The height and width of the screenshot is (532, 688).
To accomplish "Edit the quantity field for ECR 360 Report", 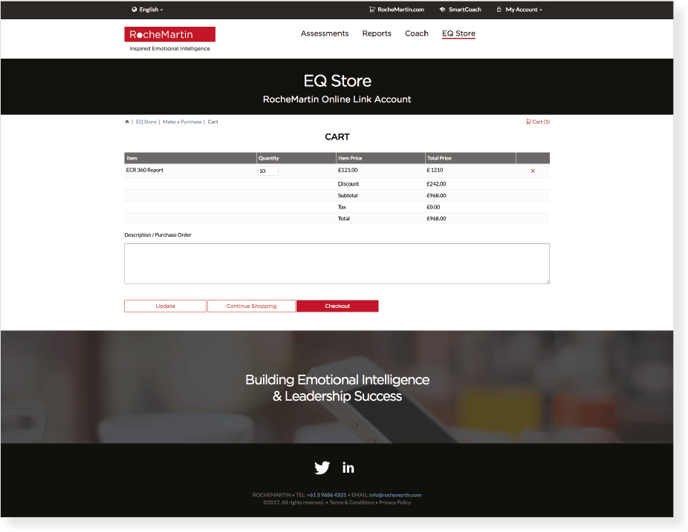I will (268, 171).
